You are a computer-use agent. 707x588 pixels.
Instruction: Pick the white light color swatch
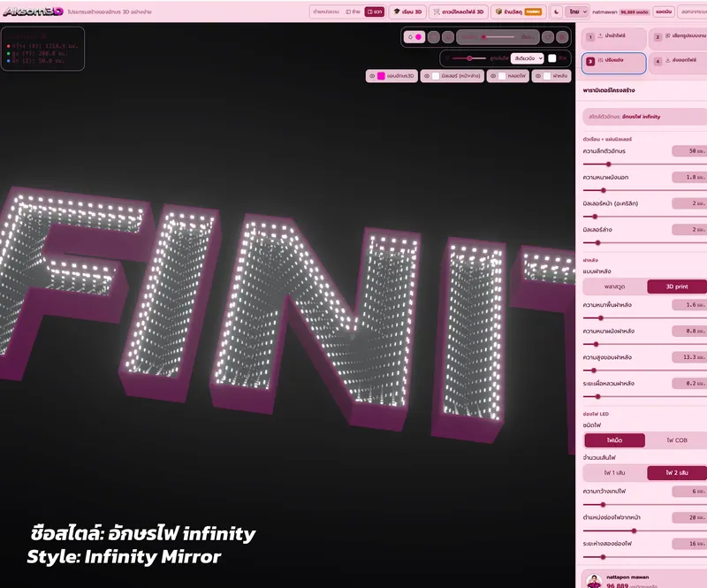pos(551,58)
